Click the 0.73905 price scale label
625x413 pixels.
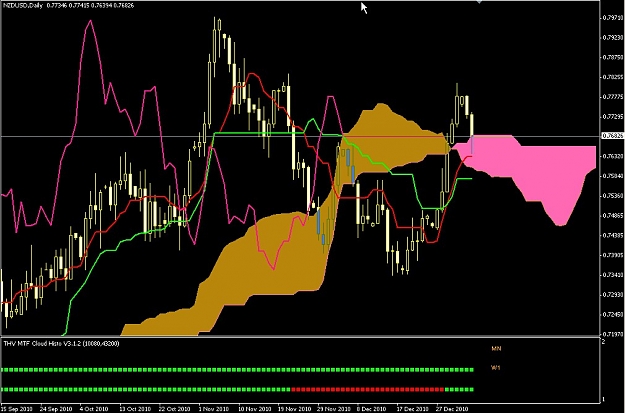point(613,255)
